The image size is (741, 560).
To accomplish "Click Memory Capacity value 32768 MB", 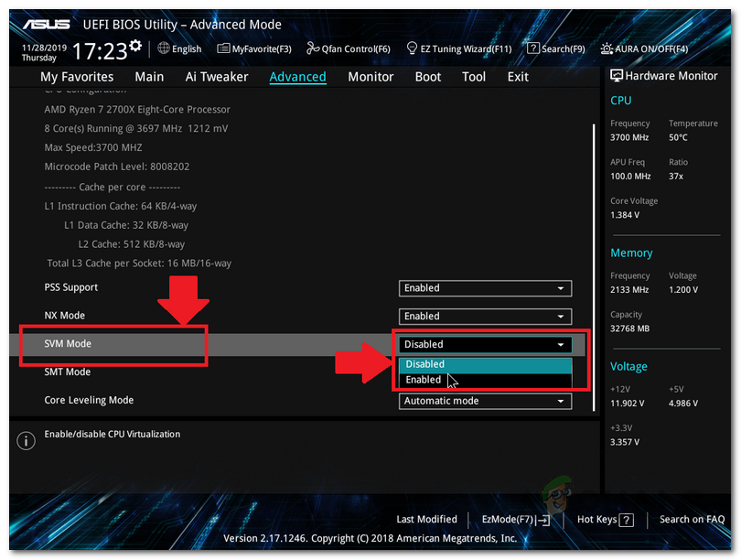I will point(629,328).
